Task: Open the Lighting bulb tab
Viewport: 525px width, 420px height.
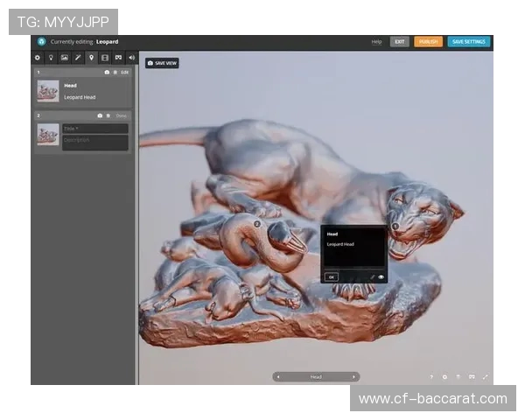Action: coord(51,58)
